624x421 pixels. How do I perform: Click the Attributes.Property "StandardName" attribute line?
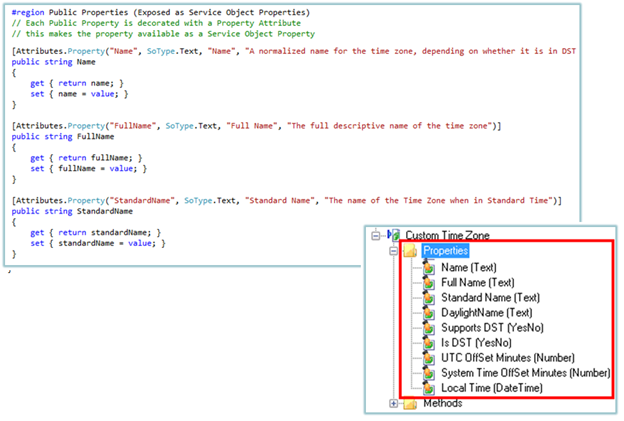coord(287,201)
